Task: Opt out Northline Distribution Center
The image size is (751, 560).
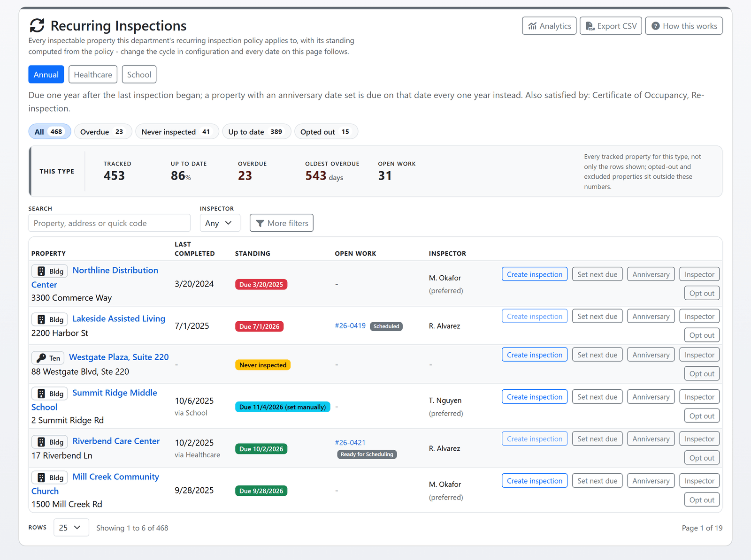Action: (x=702, y=293)
